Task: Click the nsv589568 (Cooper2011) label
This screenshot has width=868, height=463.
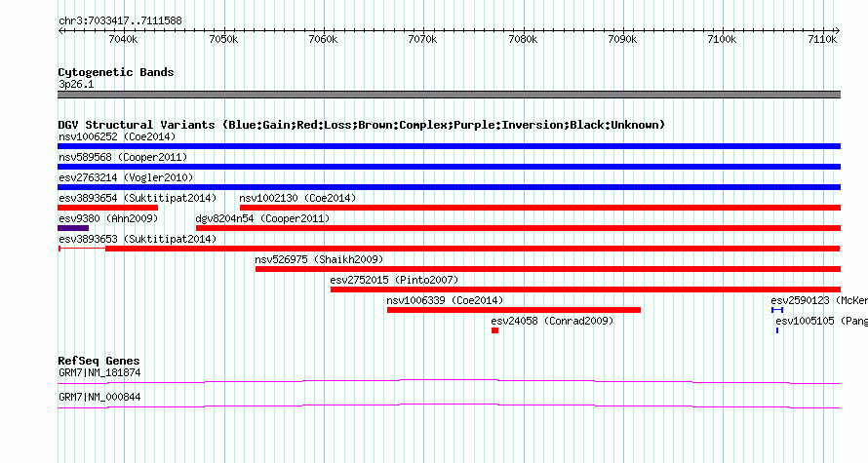Action: 123,157
